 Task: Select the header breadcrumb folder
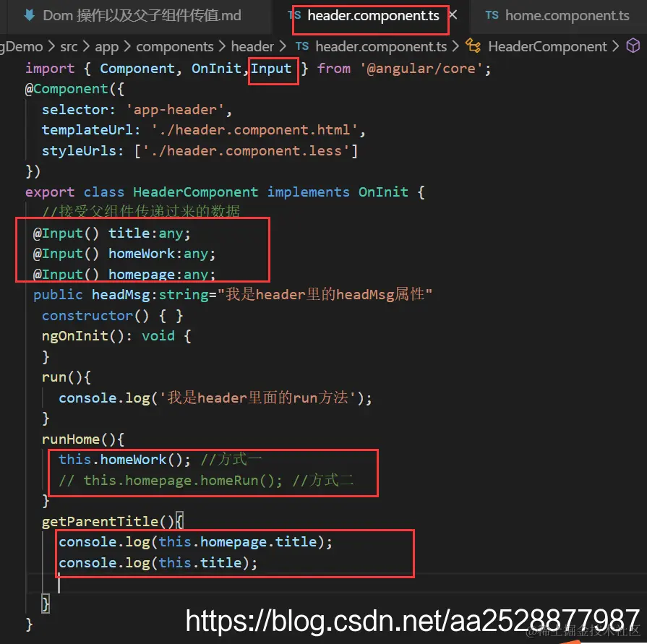[x=252, y=46]
